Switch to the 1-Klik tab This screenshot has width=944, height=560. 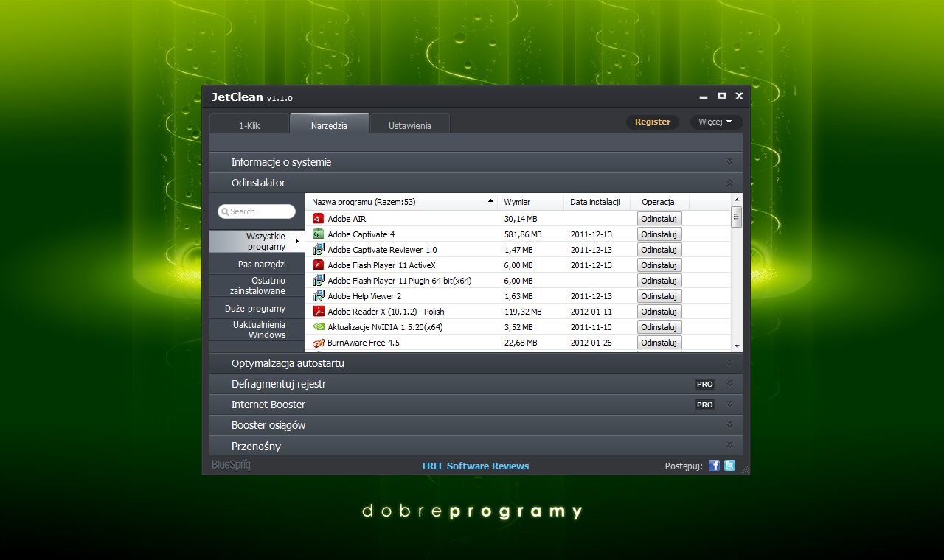(x=249, y=125)
